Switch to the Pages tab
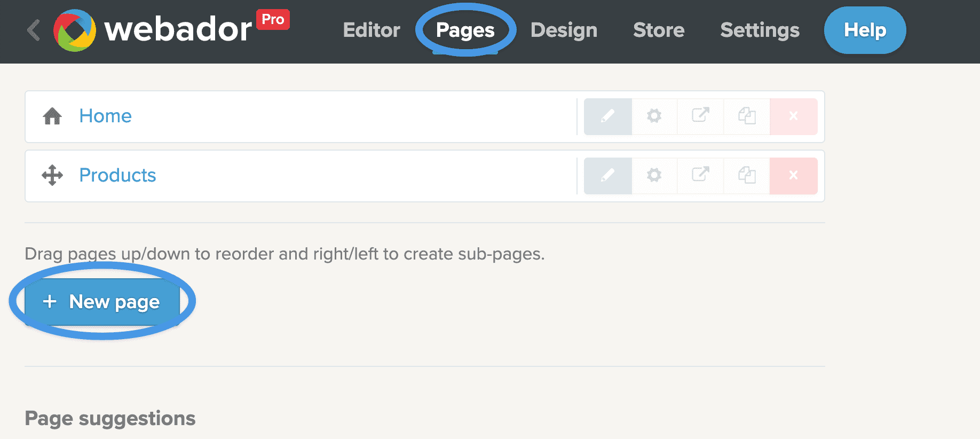 [x=465, y=30]
